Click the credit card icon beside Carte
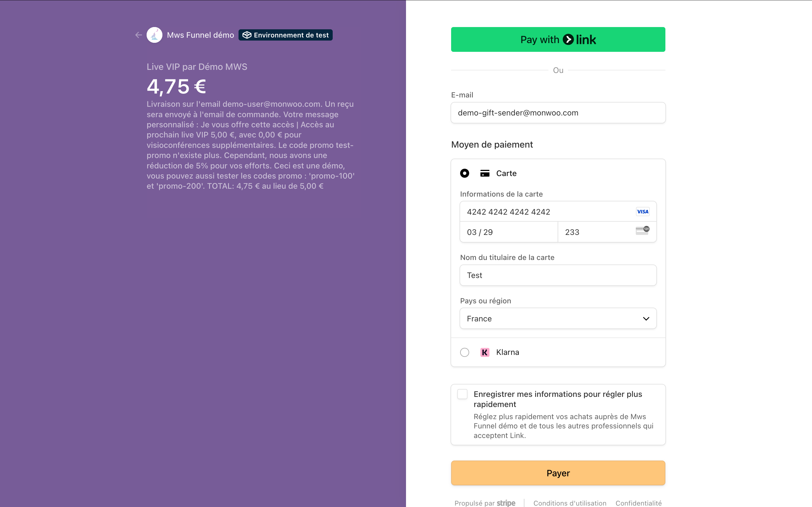The width and height of the screenshot is (812, 507). pyautogui.click(x=485, y=173)
